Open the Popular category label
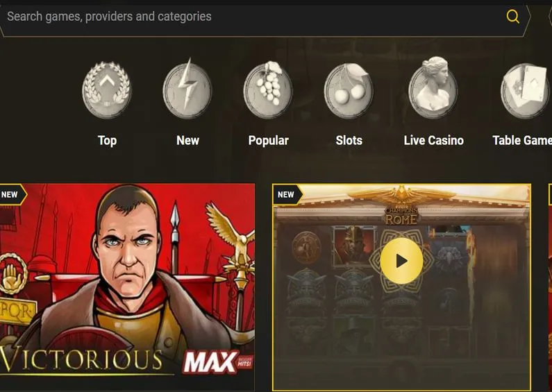This screenshot has width=552, height=392. pyautogui.click(x=268, y=140)
